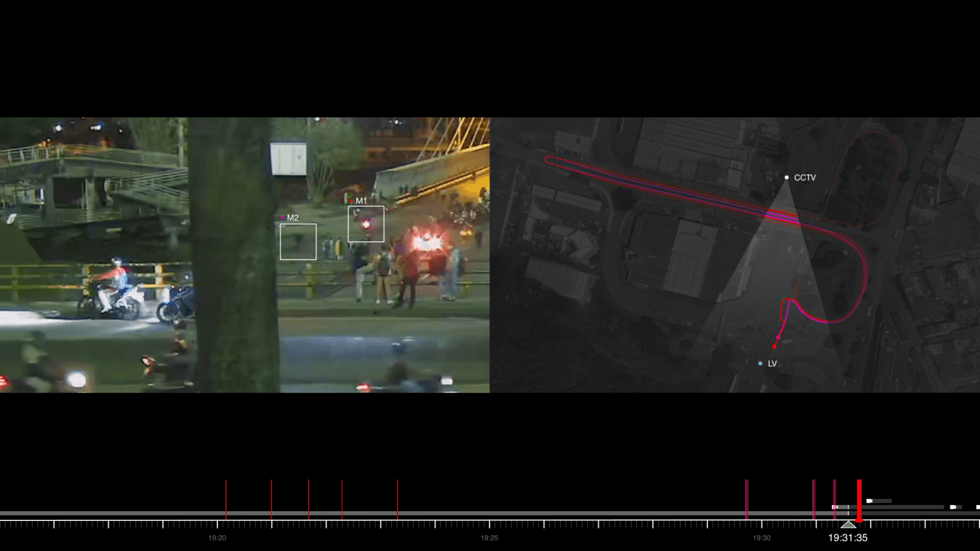Click the camera icon right of the long clip
This screenshot has height=551, width=980.
point(953,507)
